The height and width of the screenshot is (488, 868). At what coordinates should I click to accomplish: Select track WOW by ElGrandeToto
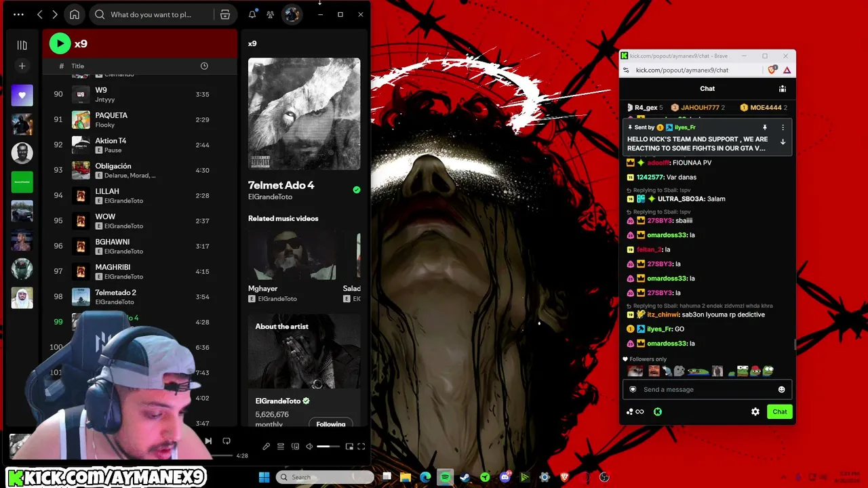coord(140,221)
